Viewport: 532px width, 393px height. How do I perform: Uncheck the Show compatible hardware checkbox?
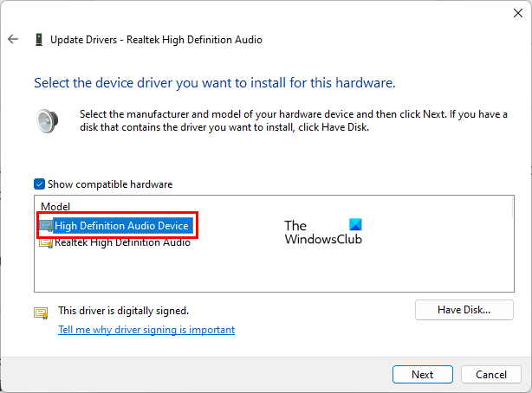pos(39,184)
